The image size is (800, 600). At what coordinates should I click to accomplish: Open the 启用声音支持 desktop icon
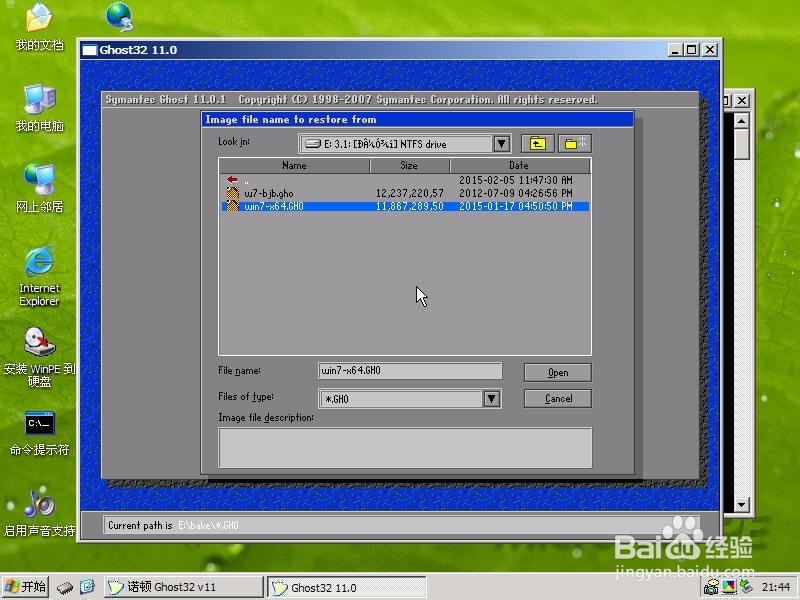[39, 513]
